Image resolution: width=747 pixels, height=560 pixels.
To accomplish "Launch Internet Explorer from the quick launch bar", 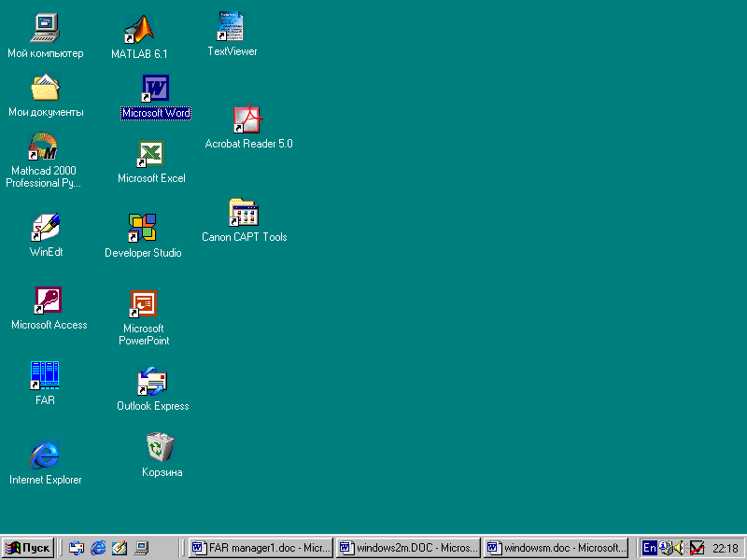I will click(x=98, y=548).
